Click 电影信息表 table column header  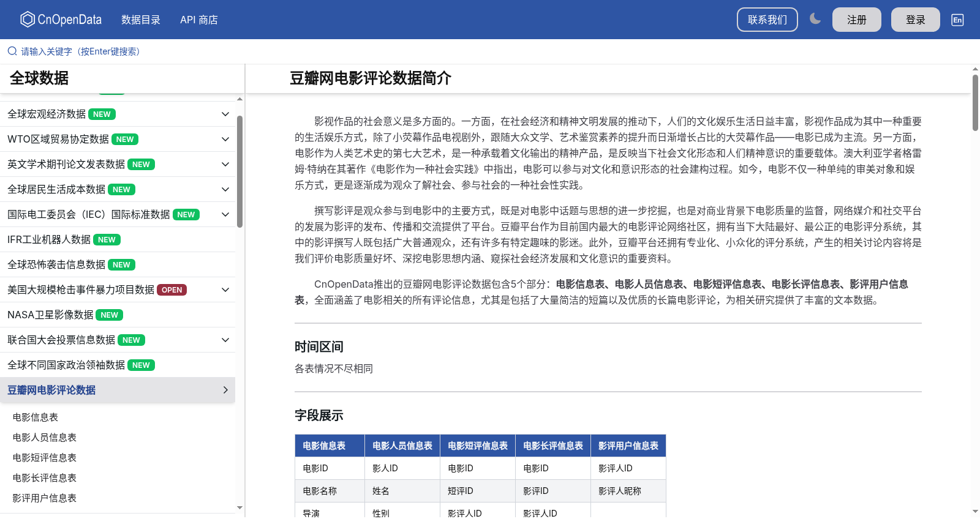click(x=330, y=446)
